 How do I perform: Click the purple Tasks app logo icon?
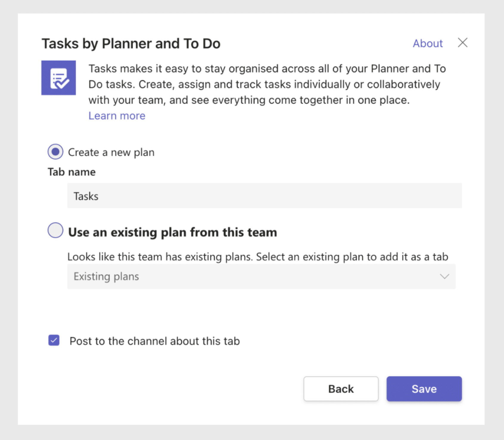[x=58, y=79]
